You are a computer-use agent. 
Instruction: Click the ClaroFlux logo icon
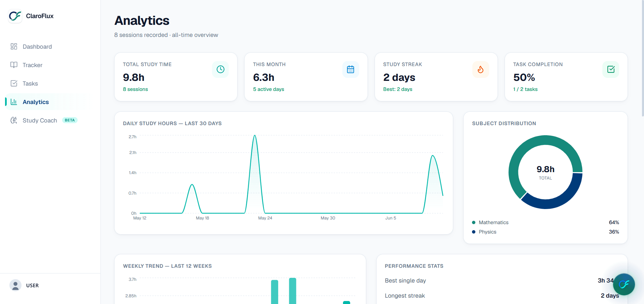tap(15, 16)
